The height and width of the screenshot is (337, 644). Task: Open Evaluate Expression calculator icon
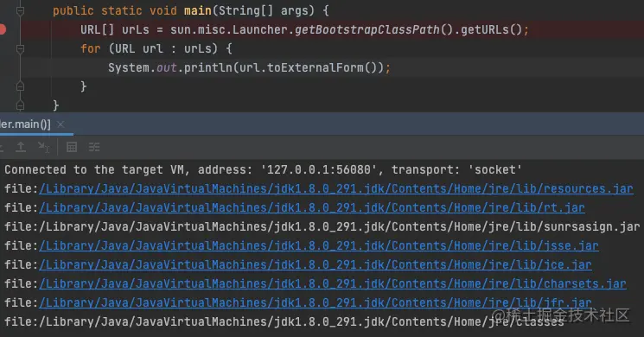pos(72,147)
